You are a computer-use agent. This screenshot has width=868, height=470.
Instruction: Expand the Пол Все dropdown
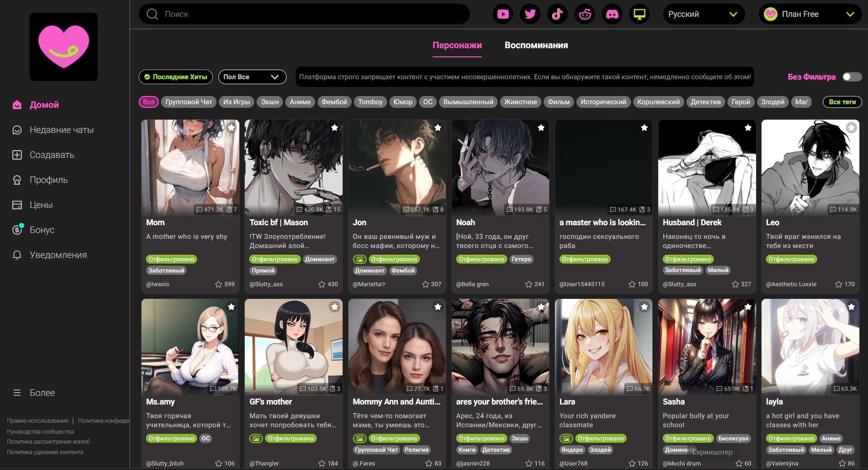pos(252,77)
